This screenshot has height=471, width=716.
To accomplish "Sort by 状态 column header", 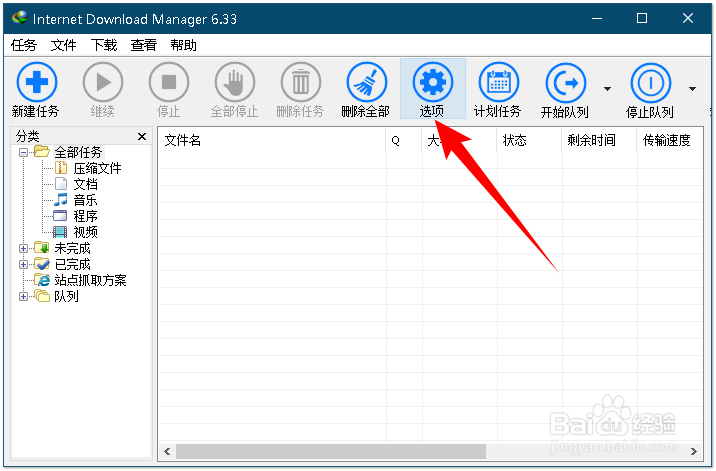I will pos(529,140).
